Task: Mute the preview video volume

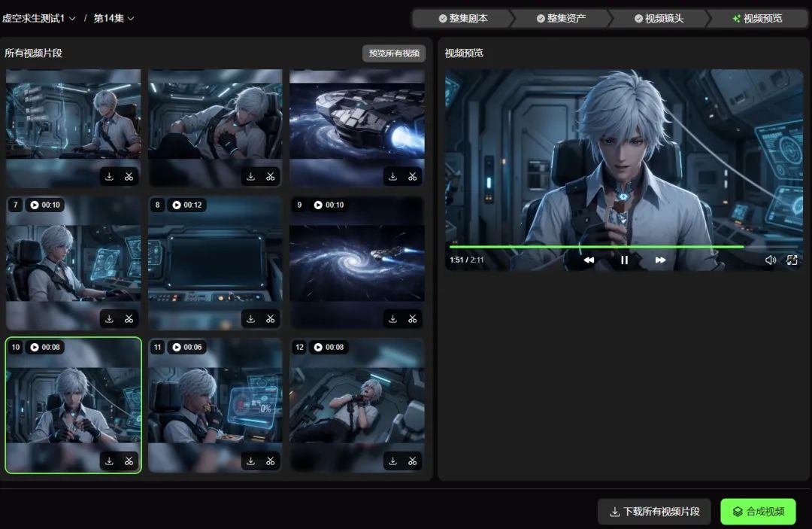Action: 771,260
